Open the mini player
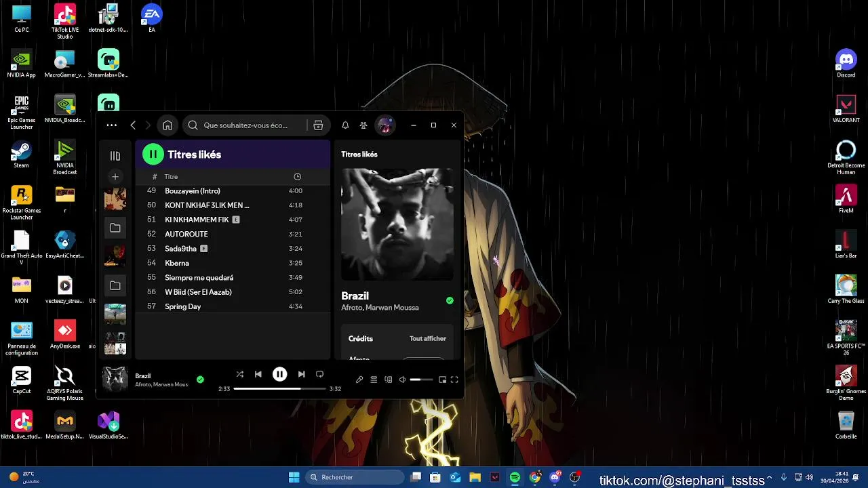868x488 pixels. [x=442, y=380]
